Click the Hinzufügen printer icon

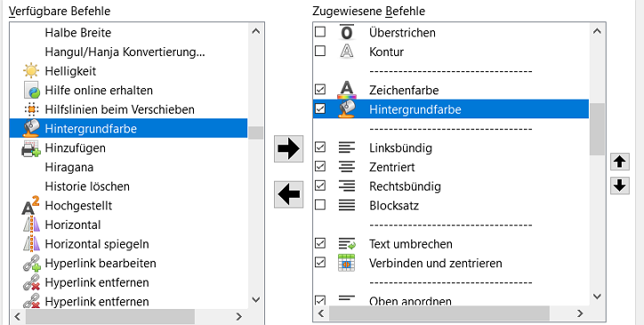tap(31, 148)
